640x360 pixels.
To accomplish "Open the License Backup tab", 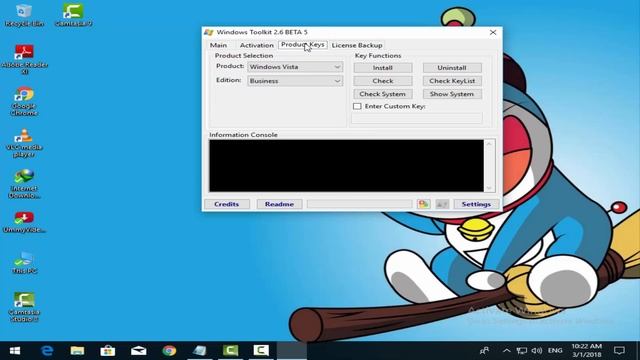I will [357, 45].
